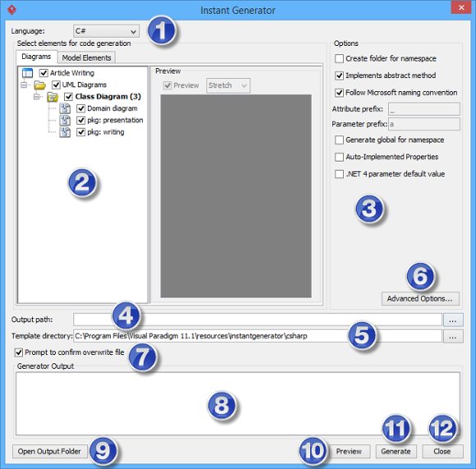Collapse the Class Diagram tree node
This screenshot has width=476, height=469.
[37, 97]
